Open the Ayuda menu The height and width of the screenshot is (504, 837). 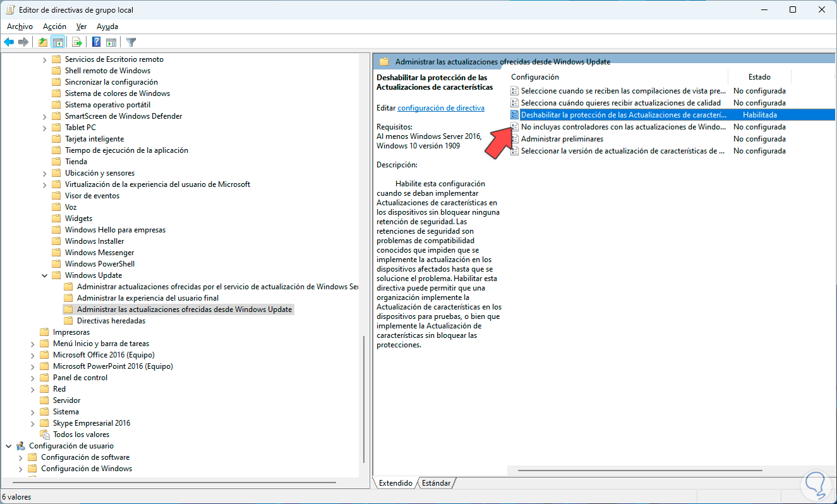pos(107,27)
